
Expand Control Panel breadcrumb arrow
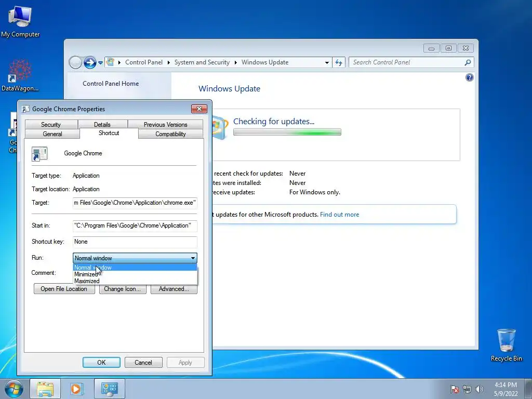[x=169, y=62]
